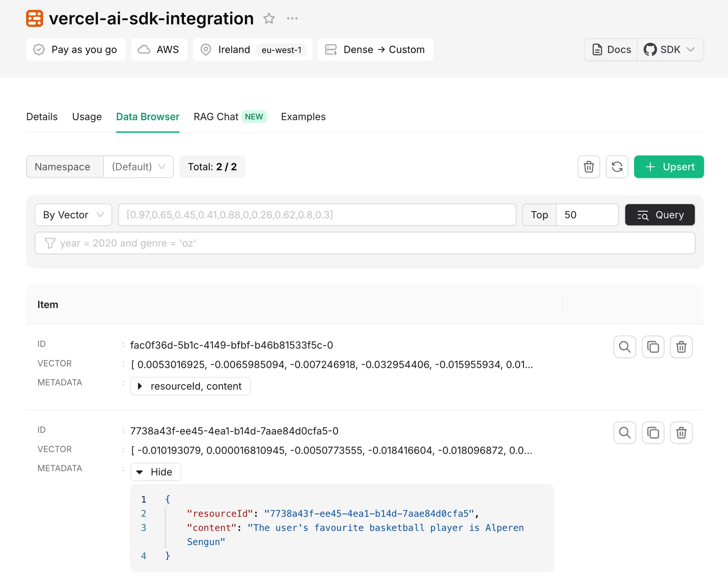Viewport: 728px width, 580px height.
Task: Click the Top 50 result count field
Action: coord(587,215)
